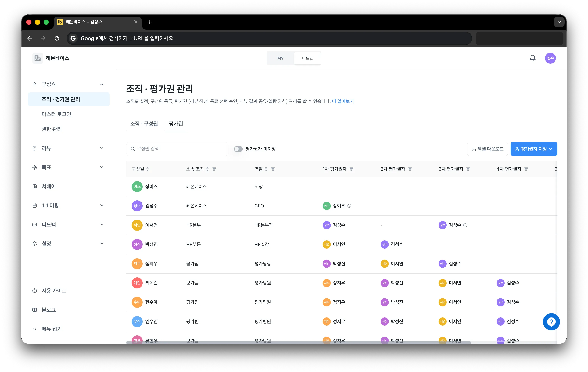Switch to MY mode
This screenshot has height=372, width=588.
pos(280,58)
